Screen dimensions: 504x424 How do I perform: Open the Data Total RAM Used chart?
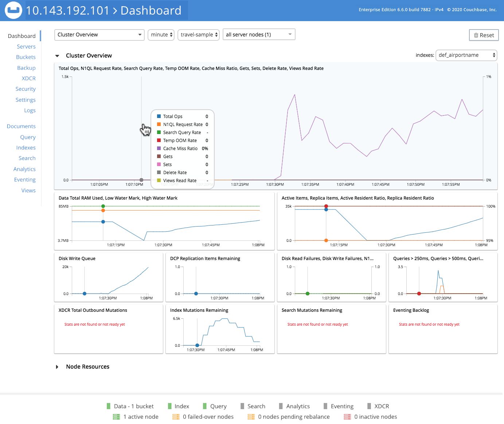tap(164, 221)
